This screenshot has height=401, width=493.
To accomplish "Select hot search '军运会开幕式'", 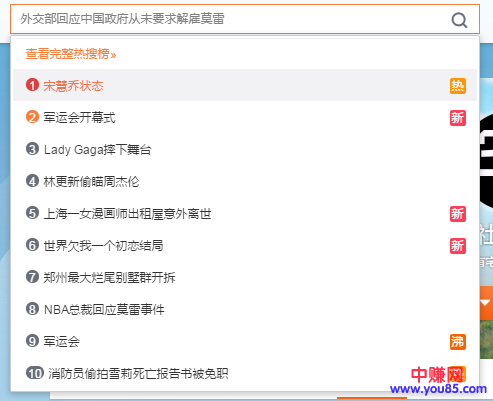I will tap(245, 117).
